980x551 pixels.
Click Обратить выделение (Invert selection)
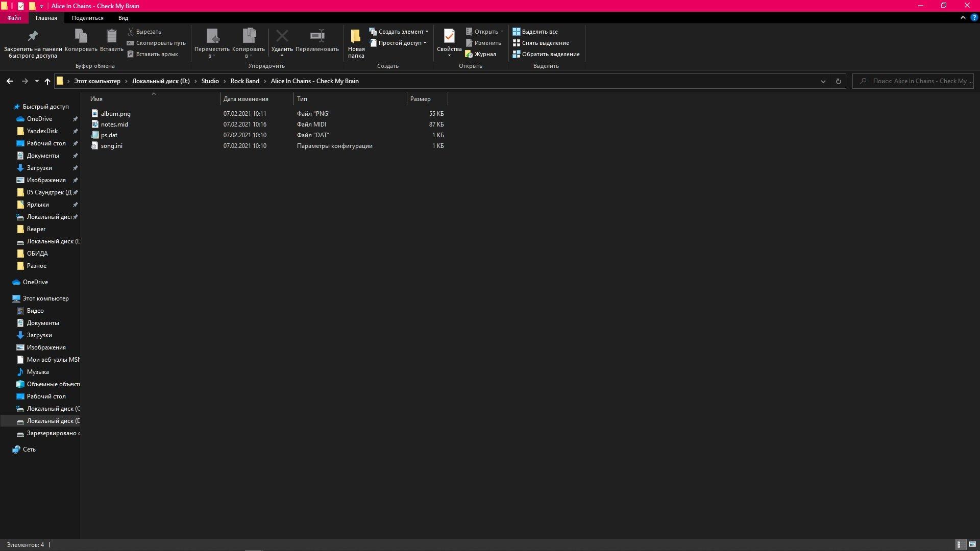tap(546, 54)
